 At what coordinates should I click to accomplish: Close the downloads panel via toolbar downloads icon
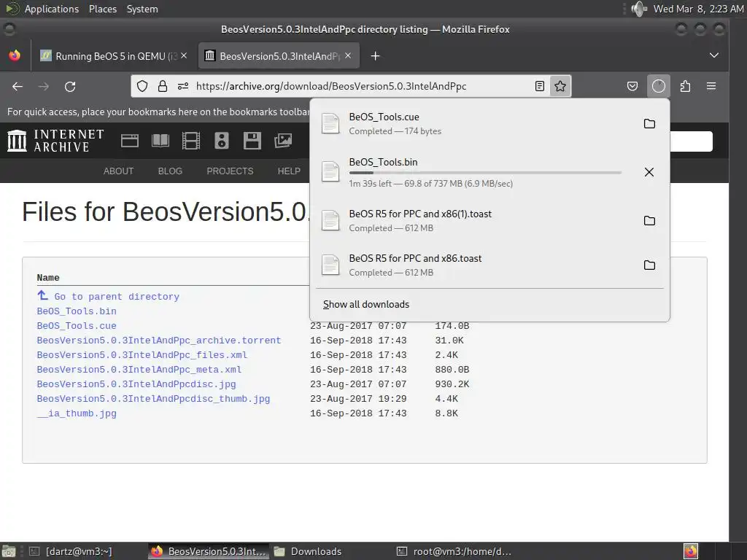coord(659,86)
